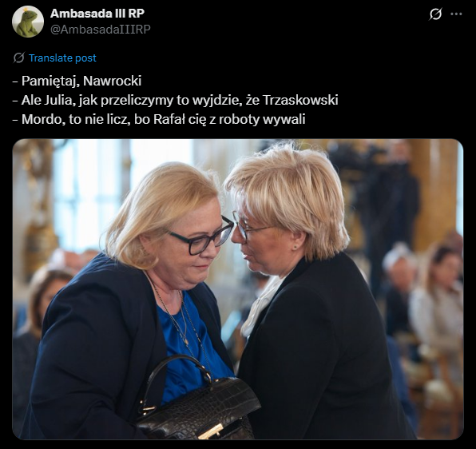The width and height of the screenshot is (476, 449).
Task: Click the line starting "Mordo, to nie licz"
Action: (159, 119)
